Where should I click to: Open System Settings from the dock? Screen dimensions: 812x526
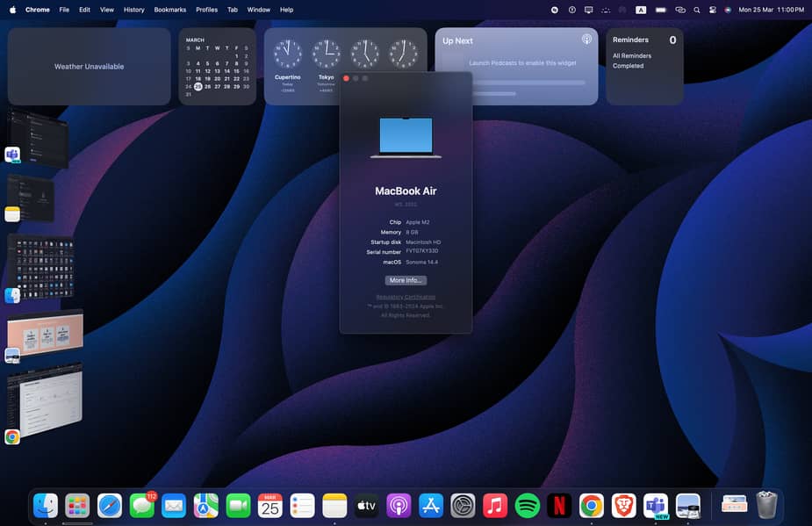pos(463,505)
